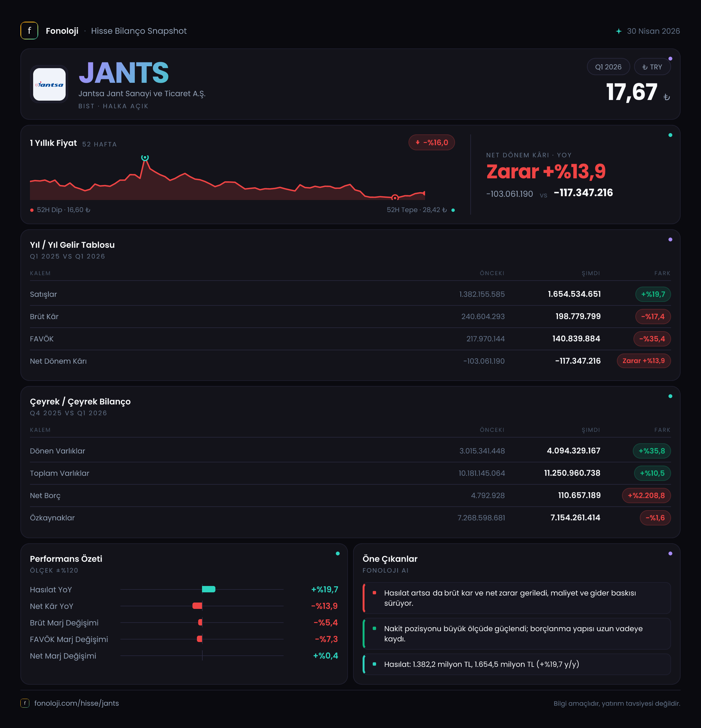Screen dimensions: 701x728
Task: Click the Dönen Varlıklar previous value 3.015.341.448
Action: (x=482, y=451)
